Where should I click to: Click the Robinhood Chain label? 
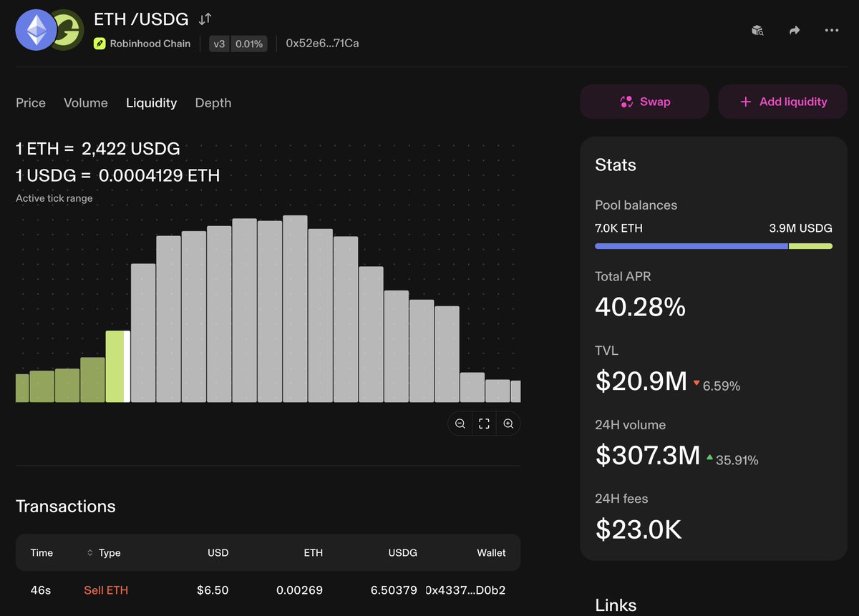click(150, 44)
